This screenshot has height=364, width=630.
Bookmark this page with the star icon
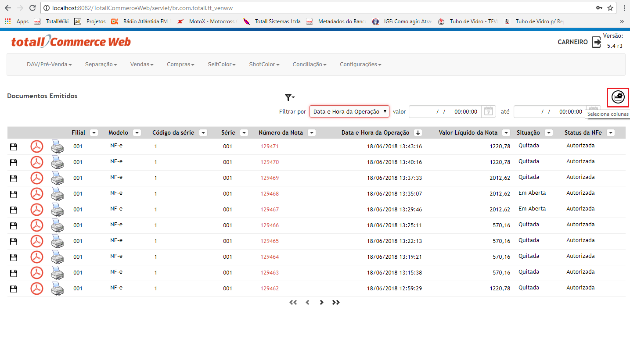(x=610, y=8)
